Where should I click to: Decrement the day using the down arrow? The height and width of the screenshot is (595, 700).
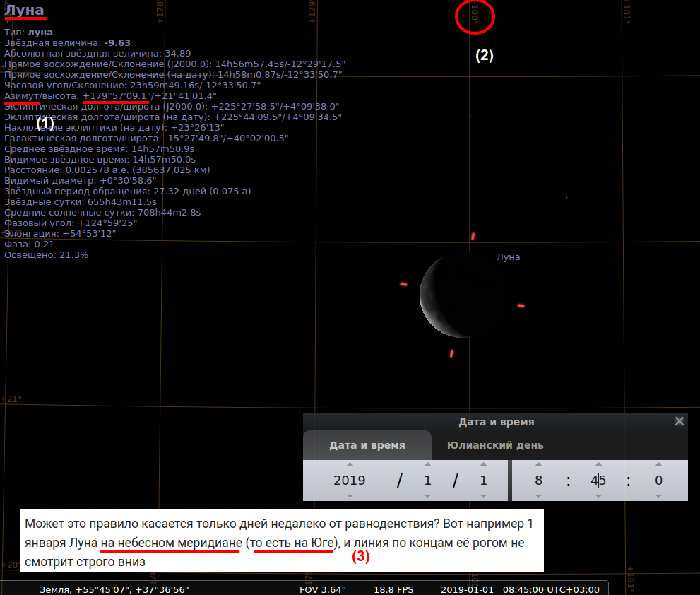483,496
